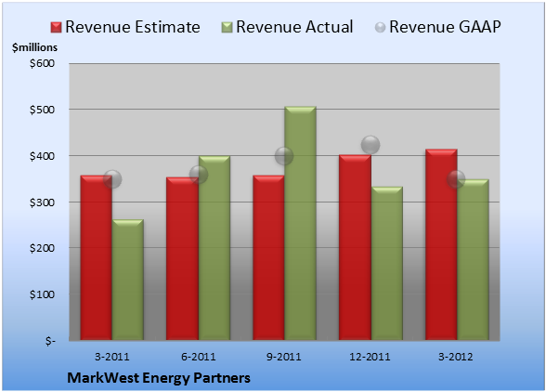Click the GAAP sphere marker for 3-2012

pos(456,179)
